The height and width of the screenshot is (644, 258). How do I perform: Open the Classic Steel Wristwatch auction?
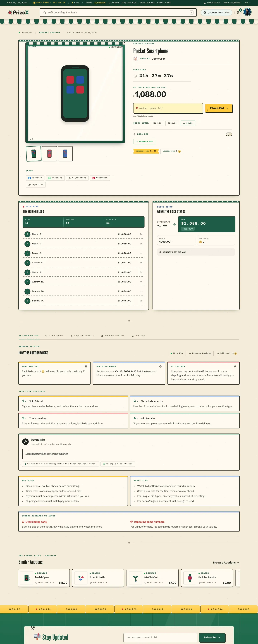pos(207,578)
